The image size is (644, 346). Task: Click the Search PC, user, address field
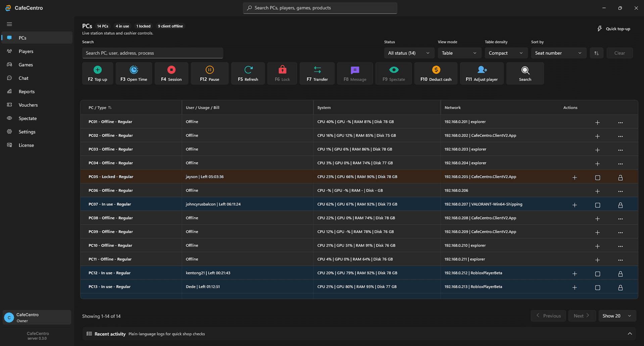click(x=153, y=53)
